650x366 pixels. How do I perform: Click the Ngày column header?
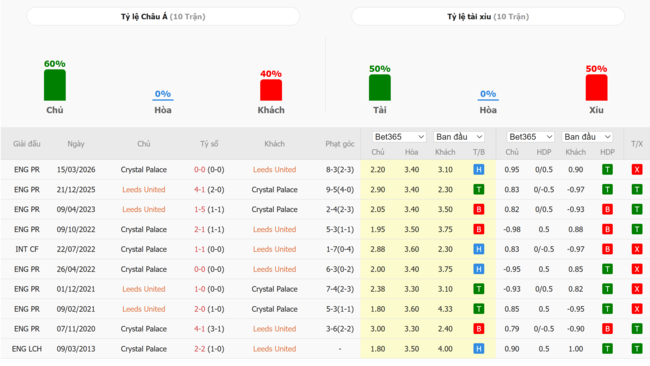pos(76,144)
